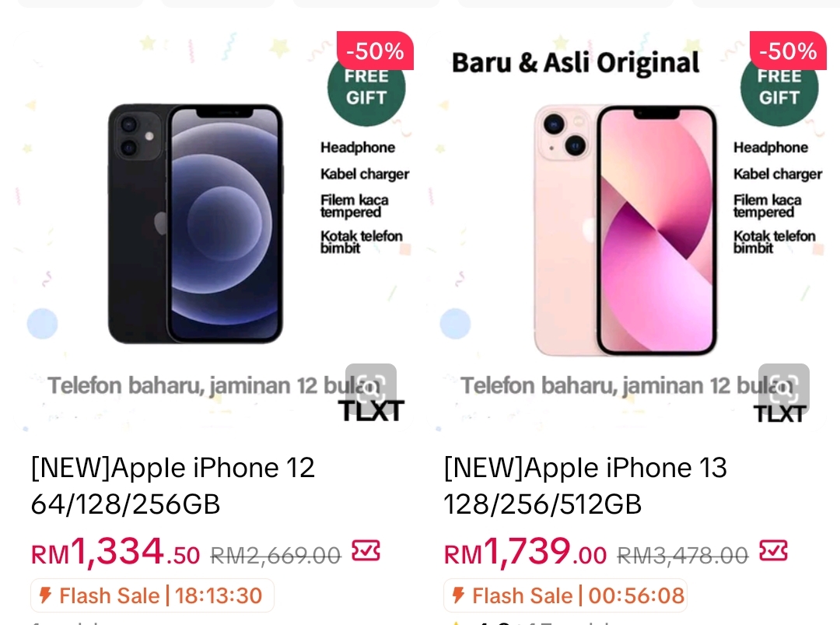
Task: Tap -50% discount badge on iPhone 12
Action: point(375,51)
